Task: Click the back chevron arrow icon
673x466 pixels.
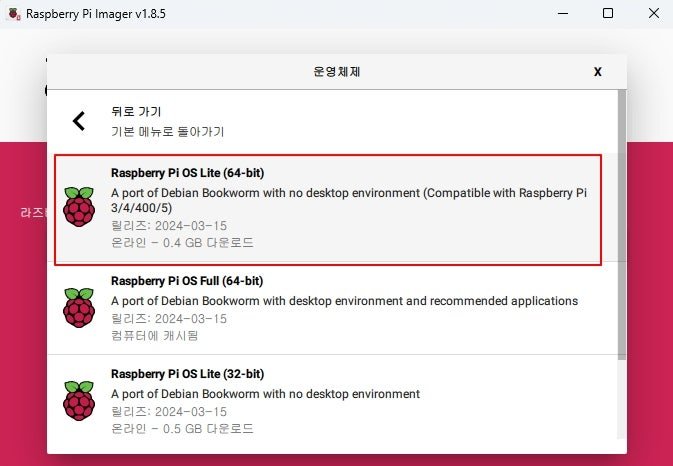Action: click(79, 121)
